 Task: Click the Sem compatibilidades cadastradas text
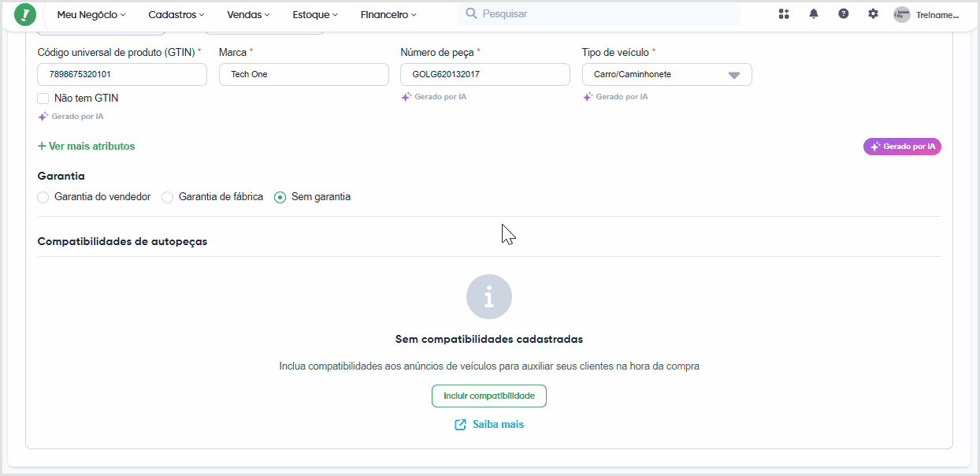coord(489,340)
